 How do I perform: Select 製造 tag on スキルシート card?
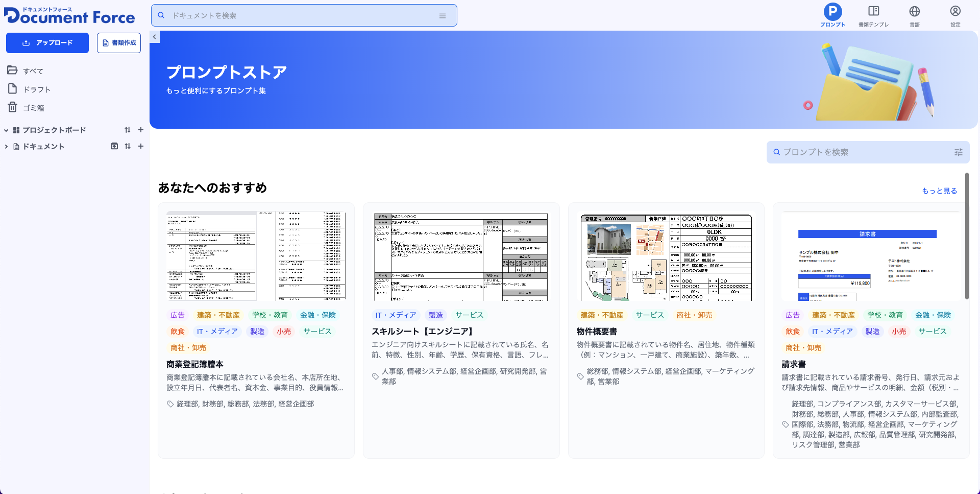[436, 315]
